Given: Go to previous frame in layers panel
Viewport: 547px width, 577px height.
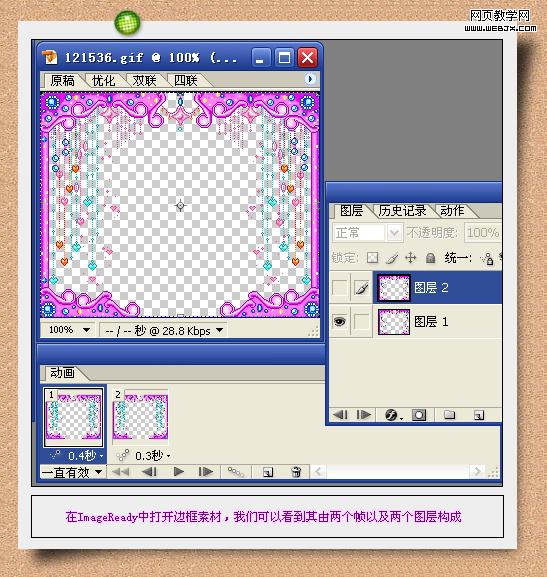Looking at the screenshot, I should (x=340, y=415).
